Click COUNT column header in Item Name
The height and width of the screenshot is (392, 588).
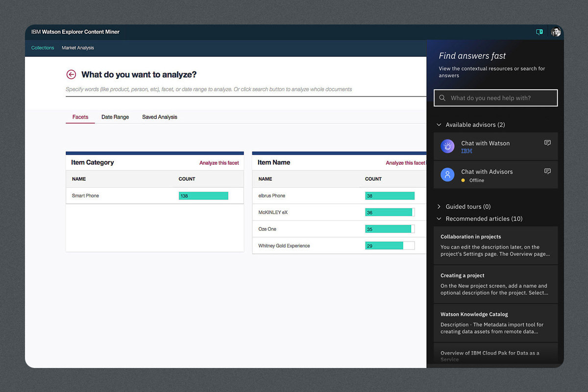373,179
